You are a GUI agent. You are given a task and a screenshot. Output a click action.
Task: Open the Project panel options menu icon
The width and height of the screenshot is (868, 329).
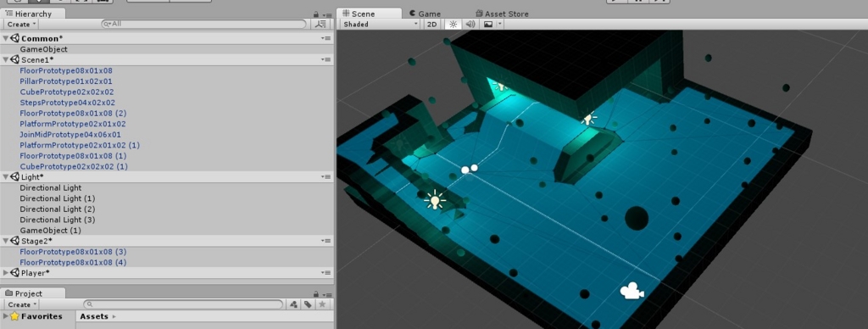click(326, 294)
